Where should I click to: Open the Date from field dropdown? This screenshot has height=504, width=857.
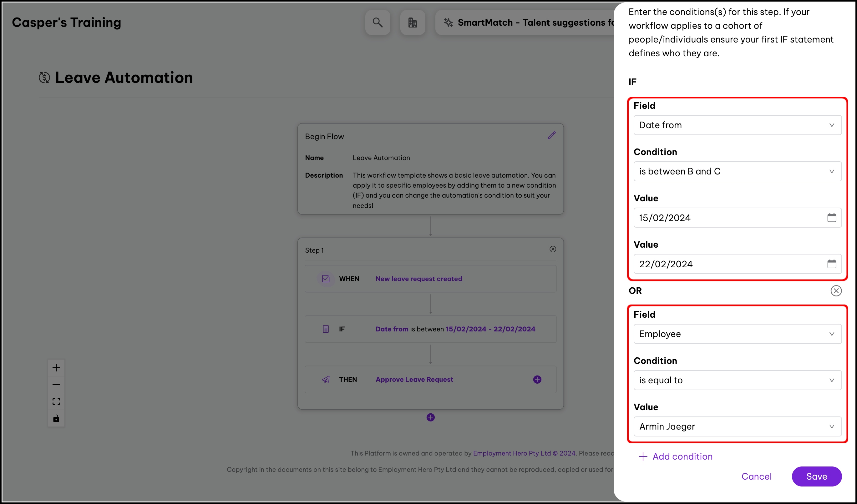(737, 125)
